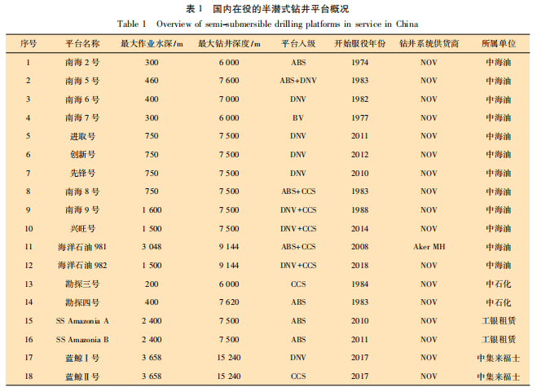Select platform name 勘探四号
Screen dimensions: 537x392
click(x=82, y=302)
